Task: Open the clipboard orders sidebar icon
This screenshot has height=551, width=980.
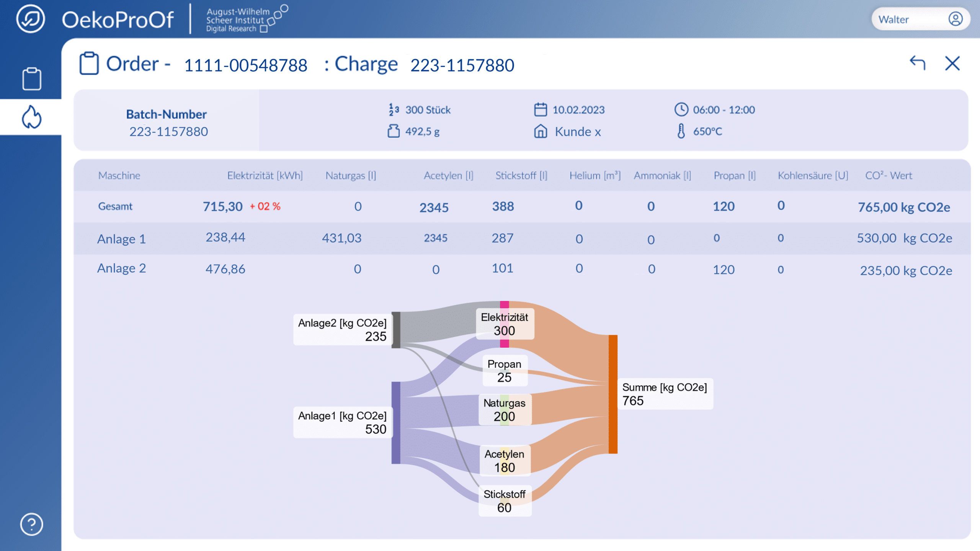Action: tap(31, 79)
